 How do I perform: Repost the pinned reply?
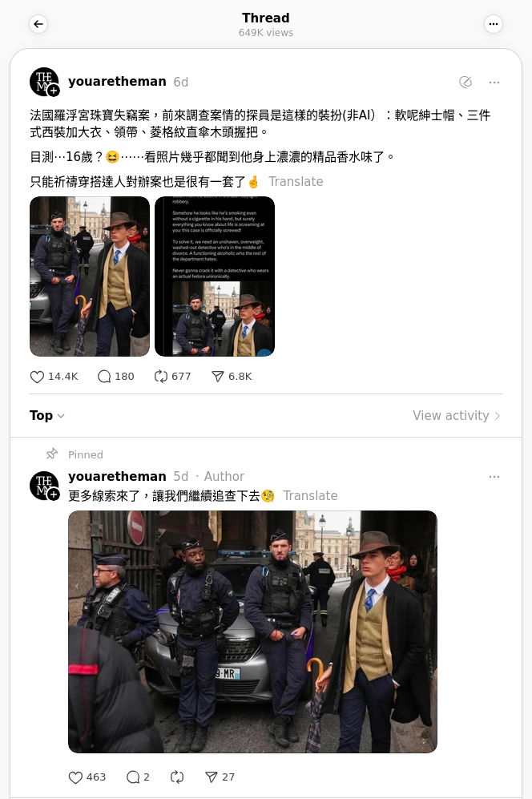pyautogui.click(x=177, y=777)
